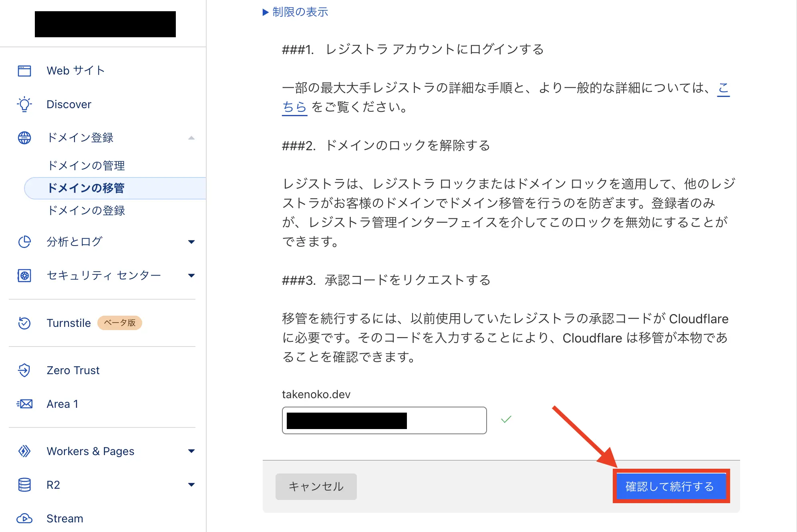Image resolution: width=797 pixels, height=532 pixels.
Task: Select the Area 1 envelope icon
Action: point(24,404)
